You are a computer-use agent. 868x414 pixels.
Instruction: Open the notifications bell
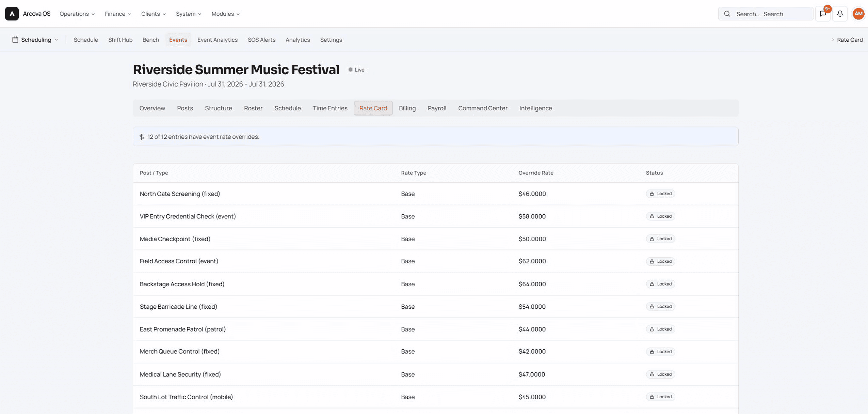coord(840,14)
